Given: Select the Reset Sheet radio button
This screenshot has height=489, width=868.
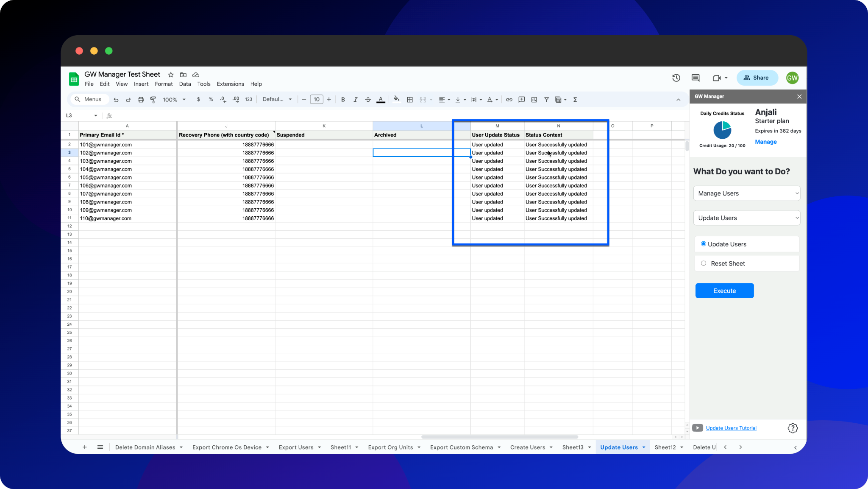Looking at the screenshot, I should pos(704,263).
